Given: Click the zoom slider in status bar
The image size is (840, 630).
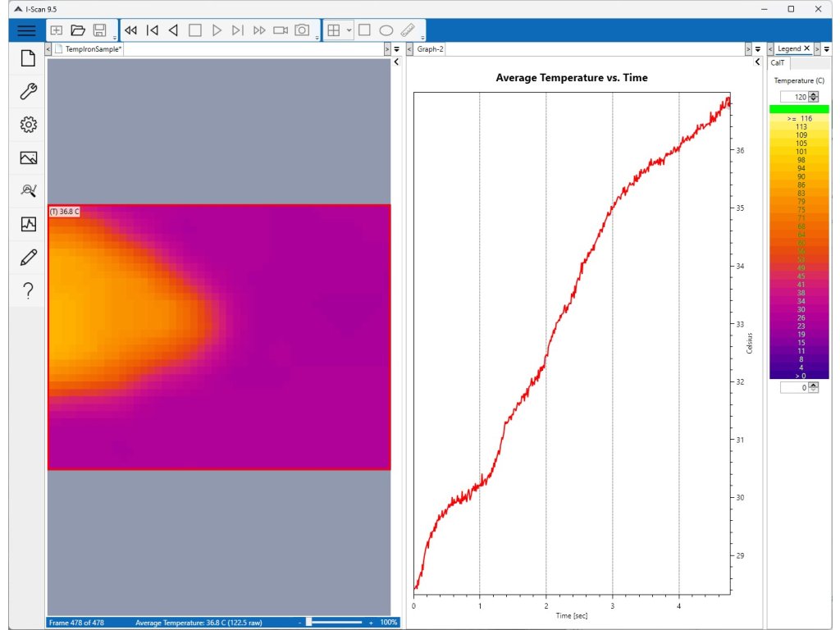Looking at the screenshot, I should [x=308, y=623].
